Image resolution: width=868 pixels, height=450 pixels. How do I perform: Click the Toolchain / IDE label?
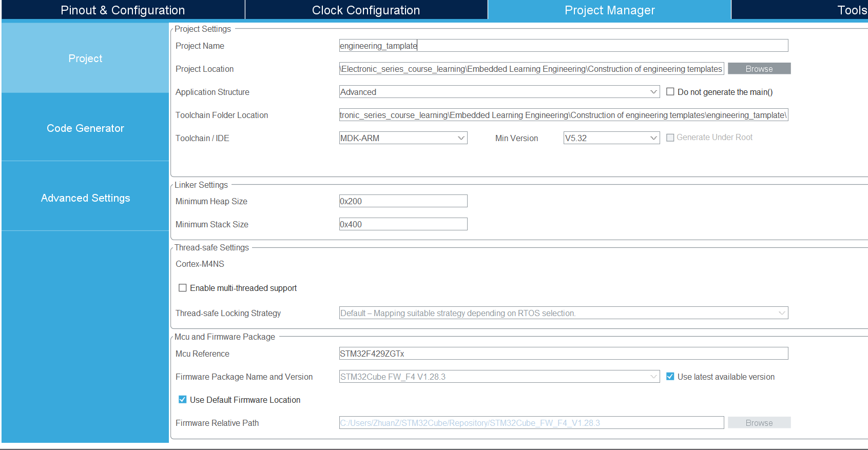202,138
